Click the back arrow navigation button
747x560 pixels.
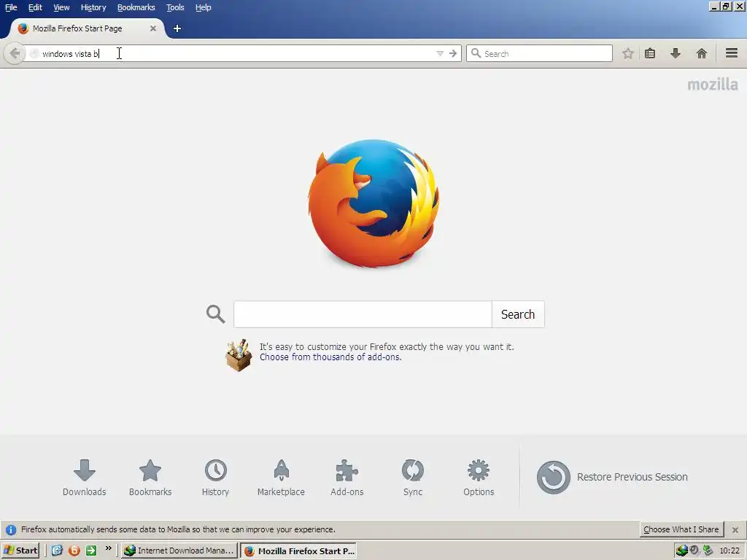click(x=15, y=53)
